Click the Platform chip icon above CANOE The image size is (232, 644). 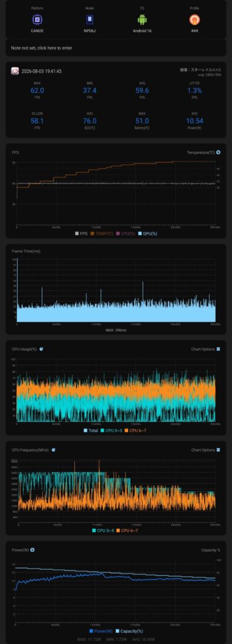(37, 19)
